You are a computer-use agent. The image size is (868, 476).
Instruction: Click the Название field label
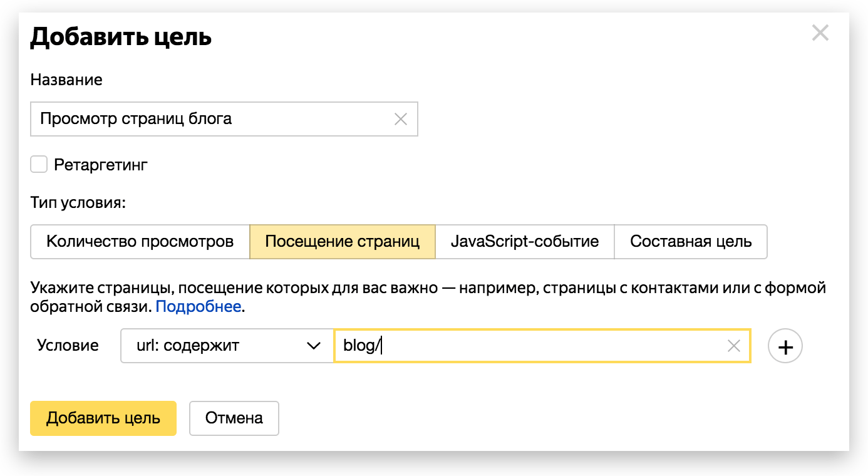[x=66, y=80]
